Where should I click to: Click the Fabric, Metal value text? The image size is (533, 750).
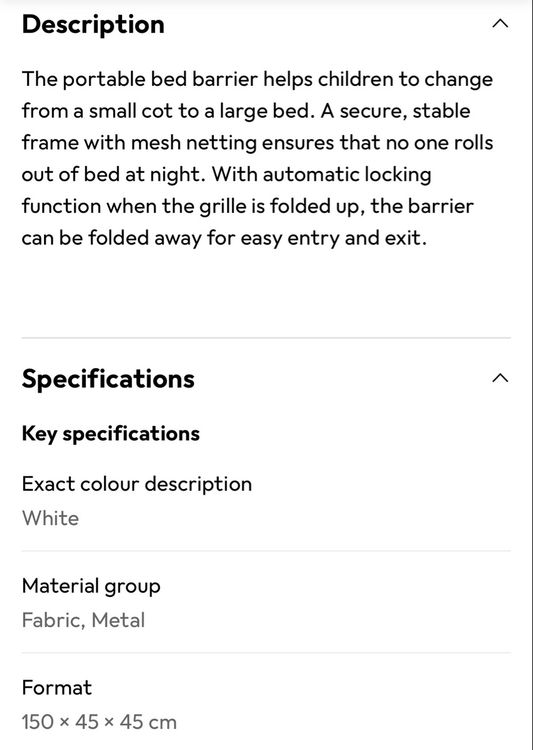point(83,620)
